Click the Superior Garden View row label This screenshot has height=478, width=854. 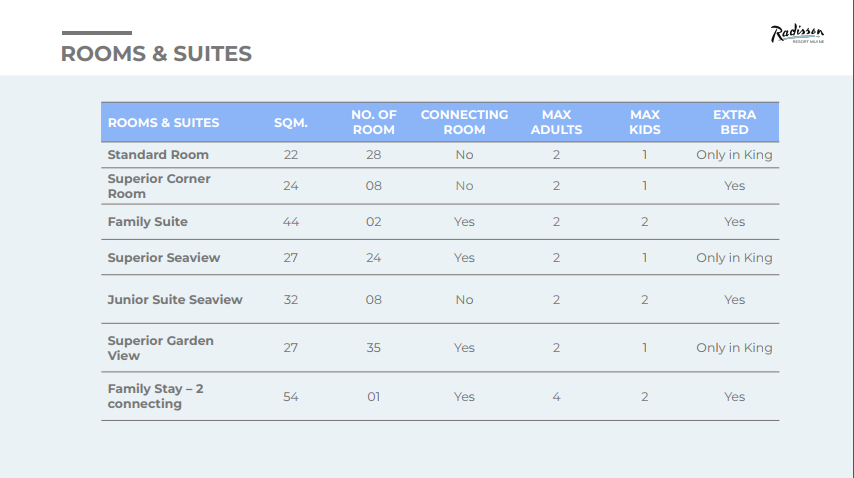(x=160, y=348)
